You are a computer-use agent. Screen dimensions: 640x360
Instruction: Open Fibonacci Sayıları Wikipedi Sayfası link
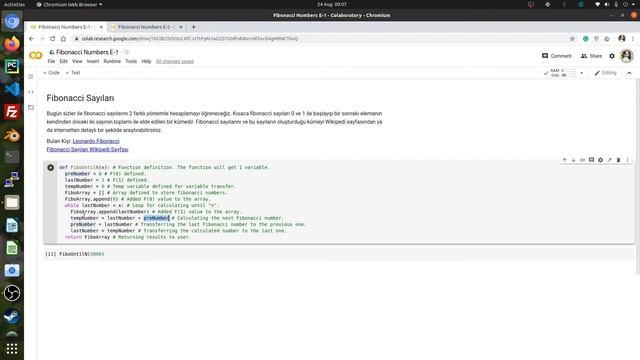[x=87, y=149]
